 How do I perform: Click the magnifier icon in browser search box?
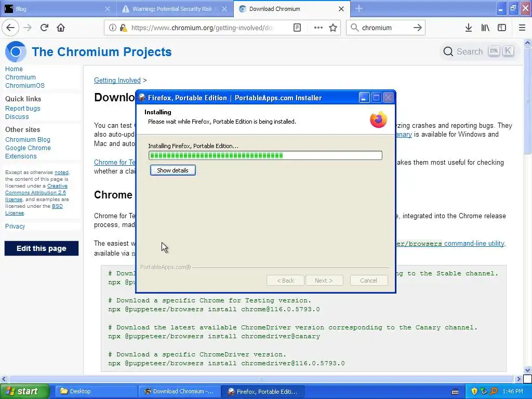pyautogui.click(x=354, y=28)
